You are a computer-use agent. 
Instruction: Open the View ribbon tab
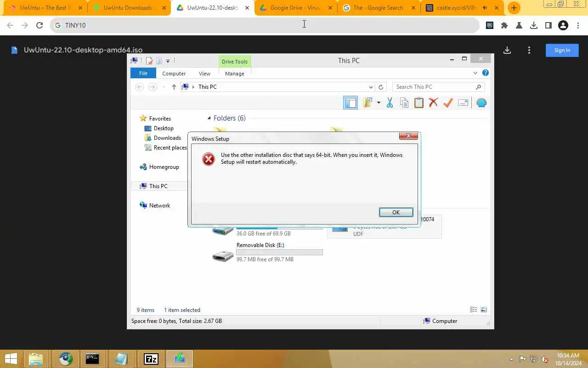[x=204, y=74]
